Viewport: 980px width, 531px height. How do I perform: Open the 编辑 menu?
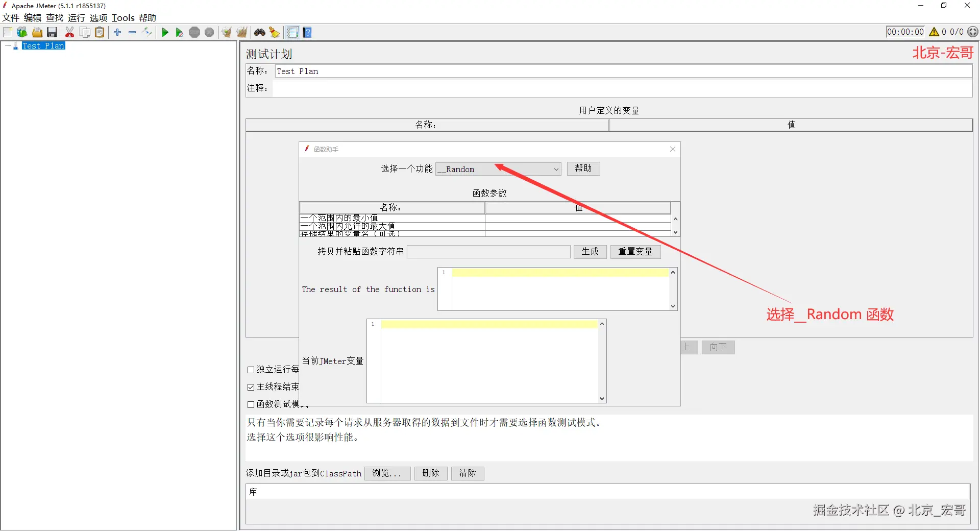pos(33,18)
